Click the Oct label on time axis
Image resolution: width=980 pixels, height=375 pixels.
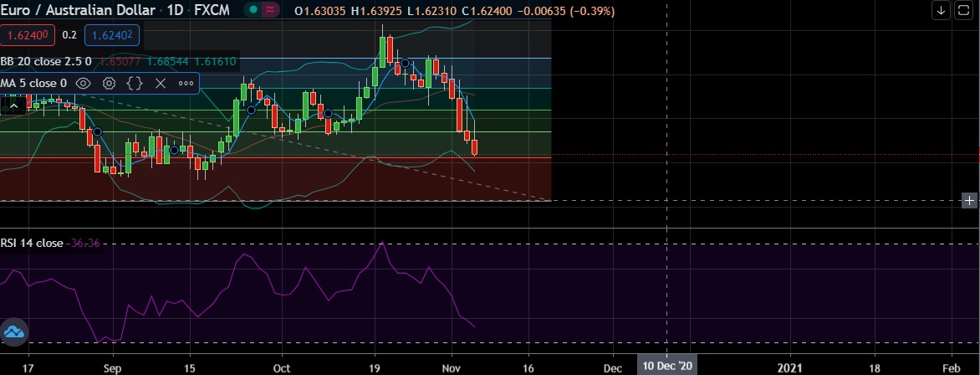tap(282, 368)
